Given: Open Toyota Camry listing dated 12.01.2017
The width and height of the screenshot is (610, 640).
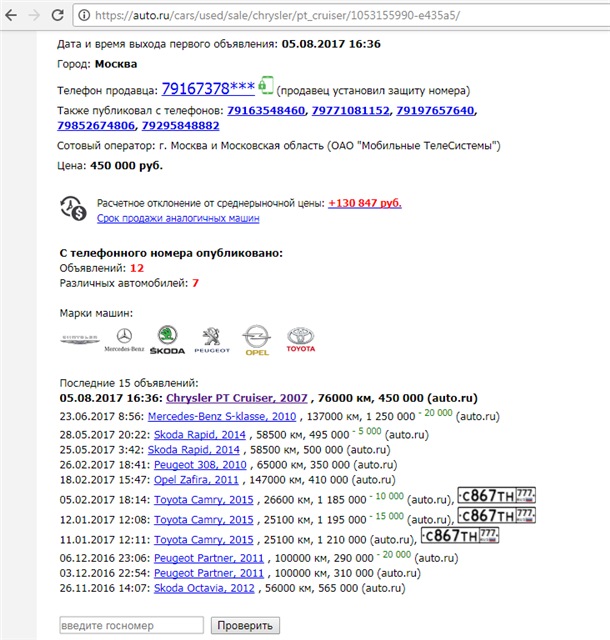Looking at the screenshot, I should point(204,520).
